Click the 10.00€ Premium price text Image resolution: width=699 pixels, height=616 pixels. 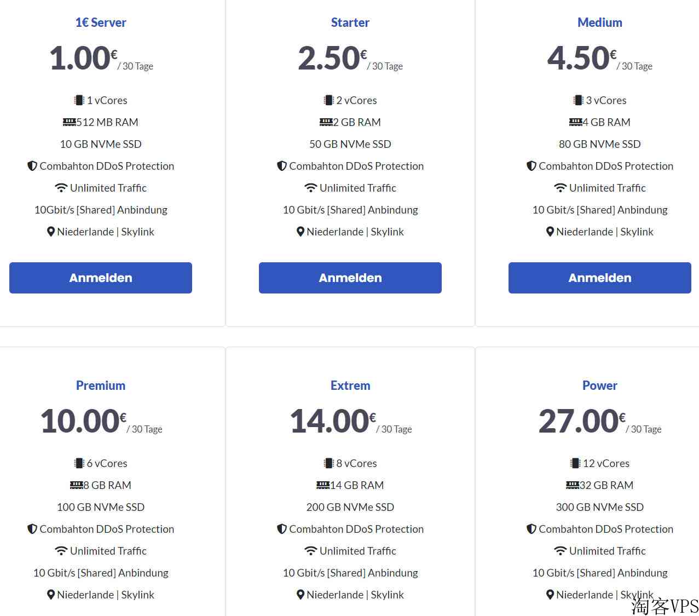83,421
